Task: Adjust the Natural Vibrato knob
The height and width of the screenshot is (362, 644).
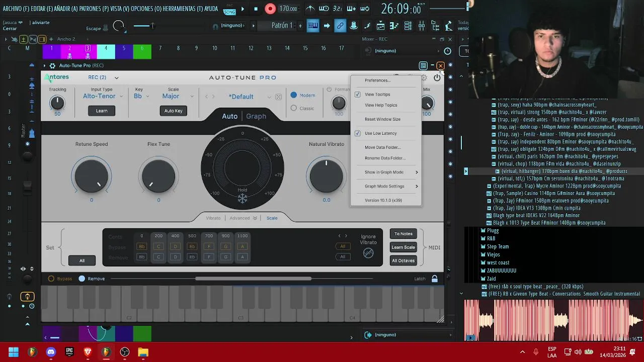Action: [x=327, y=176]
